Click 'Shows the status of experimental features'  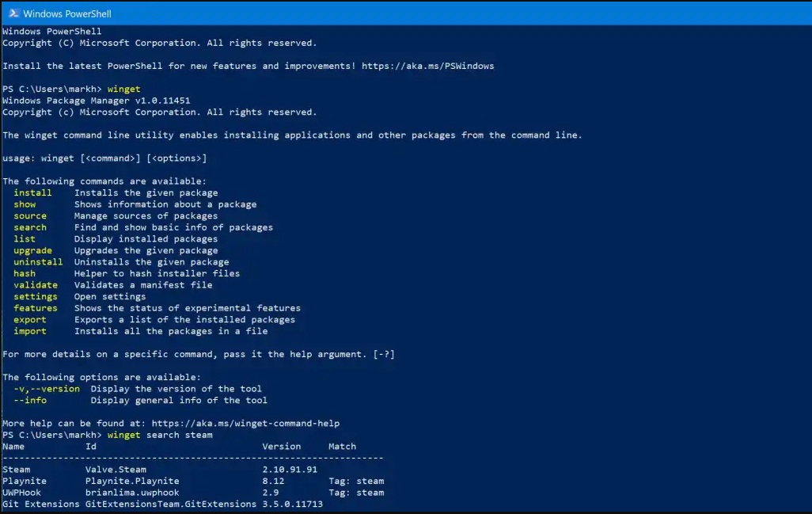[188, 308]
